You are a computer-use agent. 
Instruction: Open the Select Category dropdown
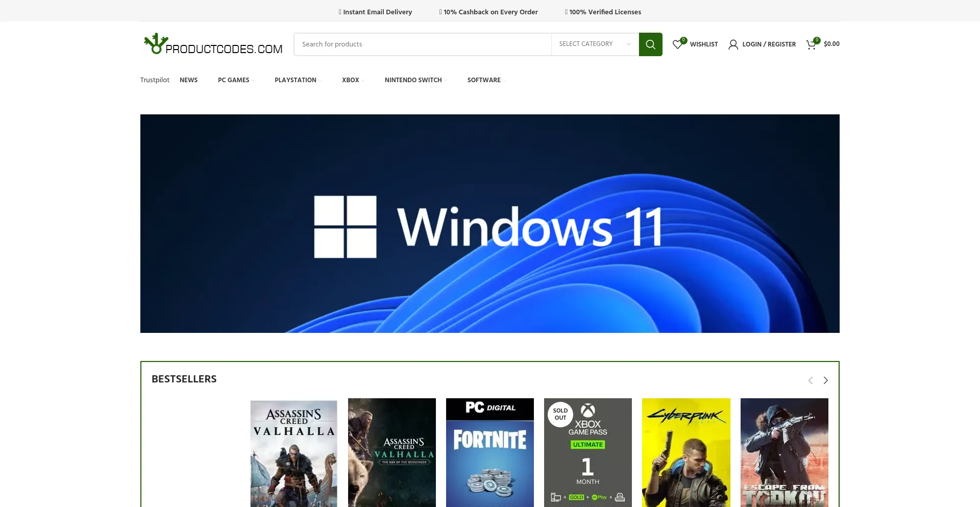[595, 44]
